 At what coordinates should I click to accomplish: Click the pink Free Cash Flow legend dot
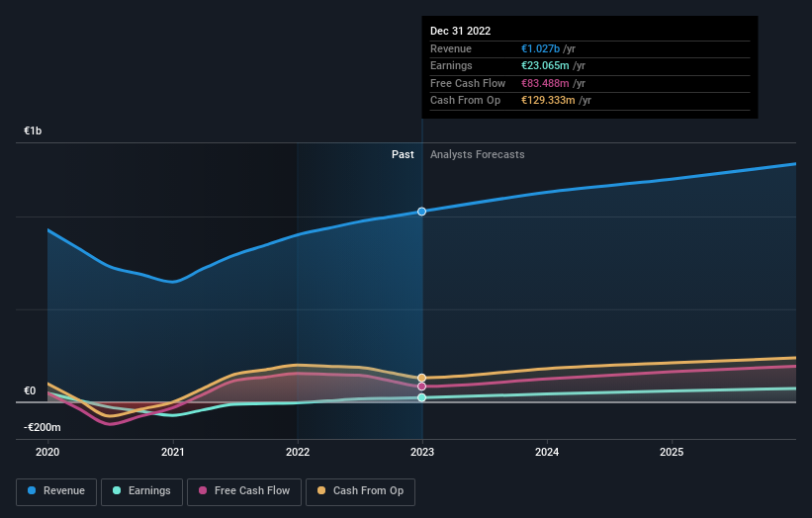(203, 490)
